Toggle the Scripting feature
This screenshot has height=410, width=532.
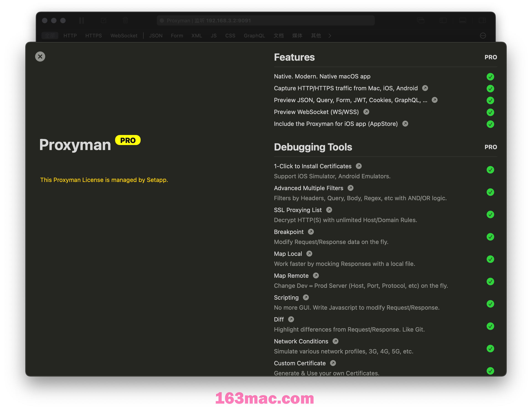[491, 303]
